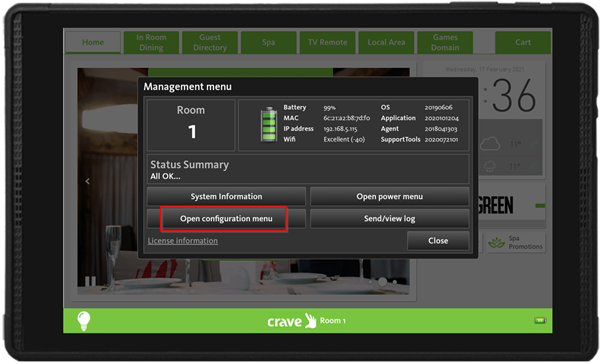Viewport: 602px width, 364px height.
Task: Click the date Wednesday, 17 February 2021
Action: pyautogui.click(x=485, y=69)
